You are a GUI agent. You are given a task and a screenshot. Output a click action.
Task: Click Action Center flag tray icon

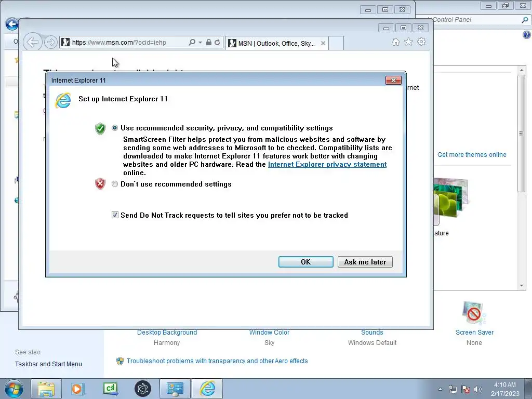point(465,389)
